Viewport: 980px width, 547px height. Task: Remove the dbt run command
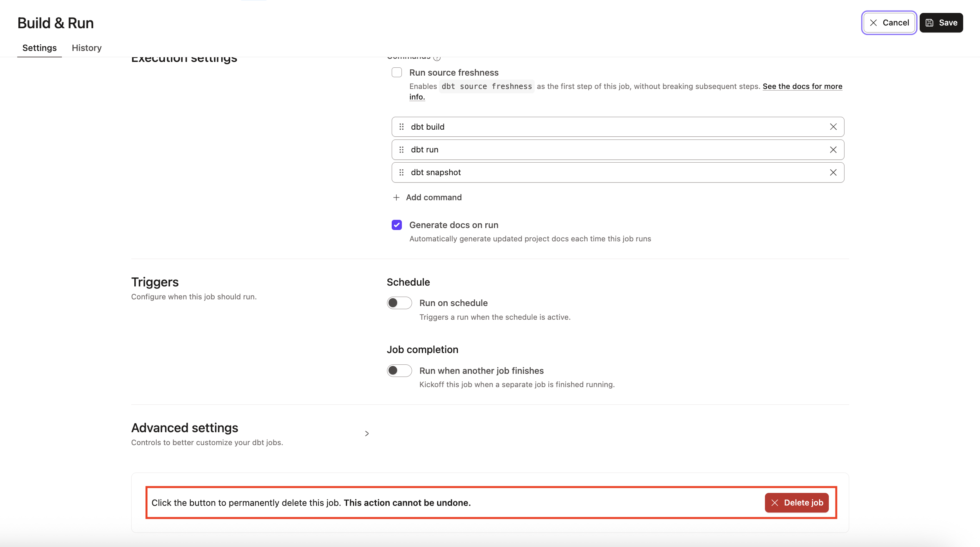[x=833, y=150]
